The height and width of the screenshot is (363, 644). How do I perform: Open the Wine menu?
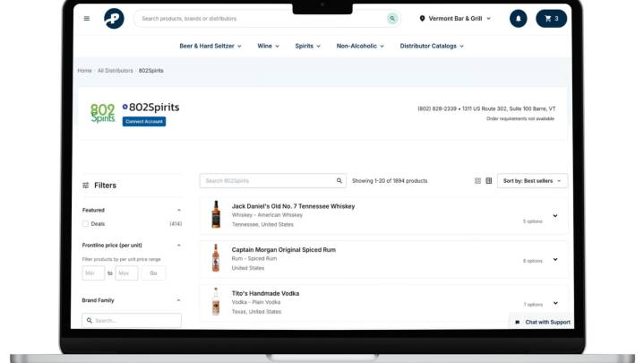pyautogui.click(x=268, y=46)
